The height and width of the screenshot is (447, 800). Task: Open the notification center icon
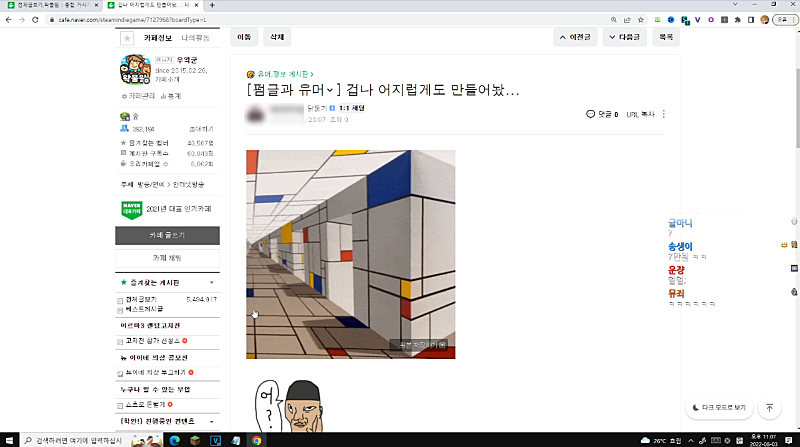click(789, 440)
